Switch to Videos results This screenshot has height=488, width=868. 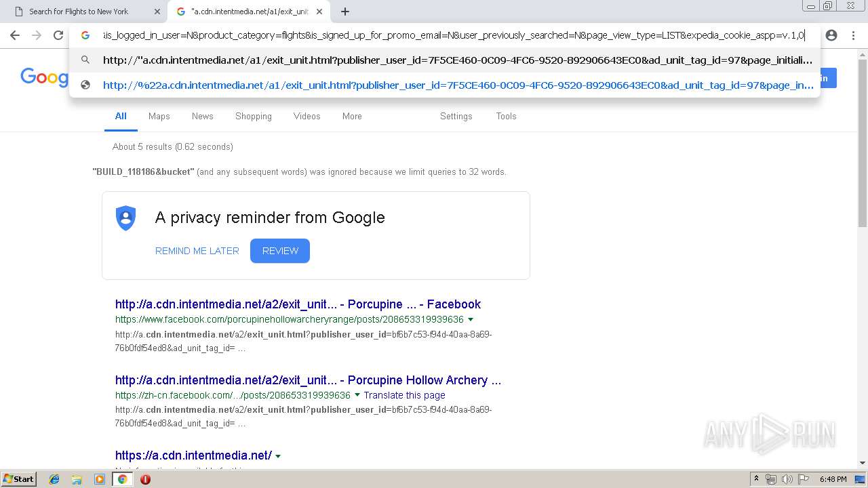click(307, 117)
